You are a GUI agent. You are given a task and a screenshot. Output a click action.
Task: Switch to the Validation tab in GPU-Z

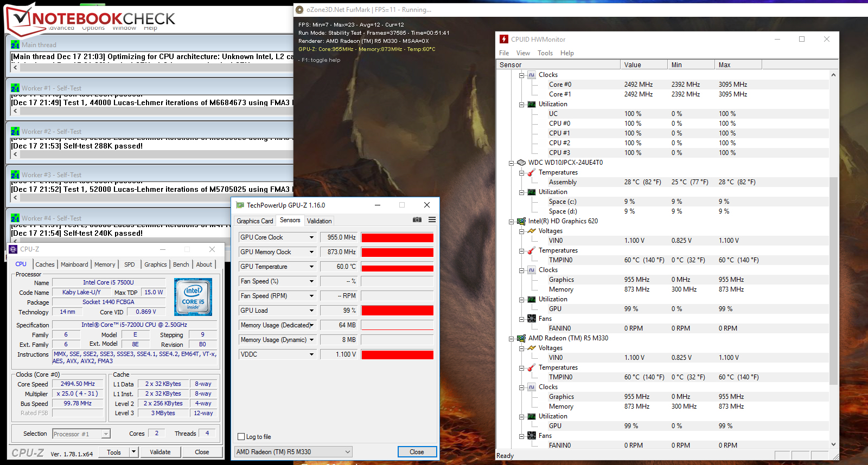[x=319, y=221]
